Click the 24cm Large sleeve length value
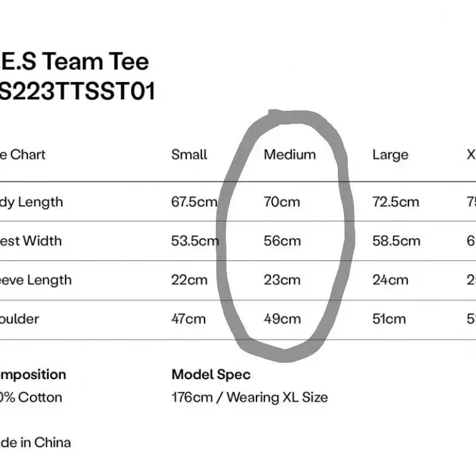This screenshot has height=476, width=476. click(390, 280)
